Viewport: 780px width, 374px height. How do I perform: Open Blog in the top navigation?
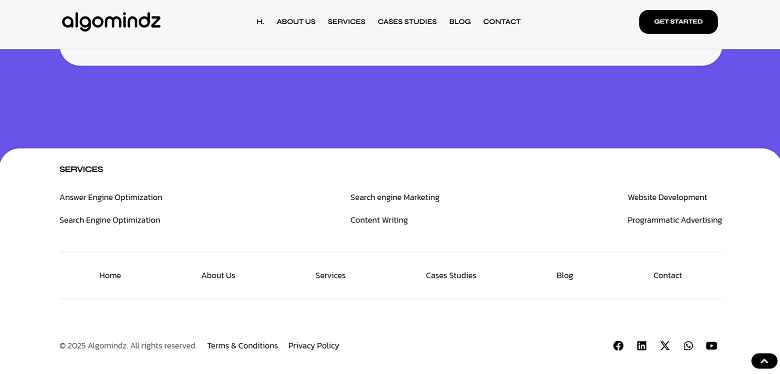[460, 22]
